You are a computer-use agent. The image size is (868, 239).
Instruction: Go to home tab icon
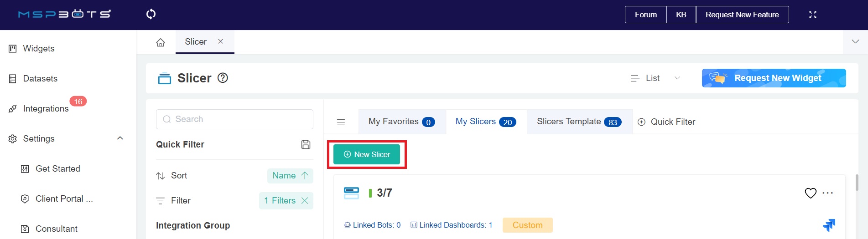[161, 42]
